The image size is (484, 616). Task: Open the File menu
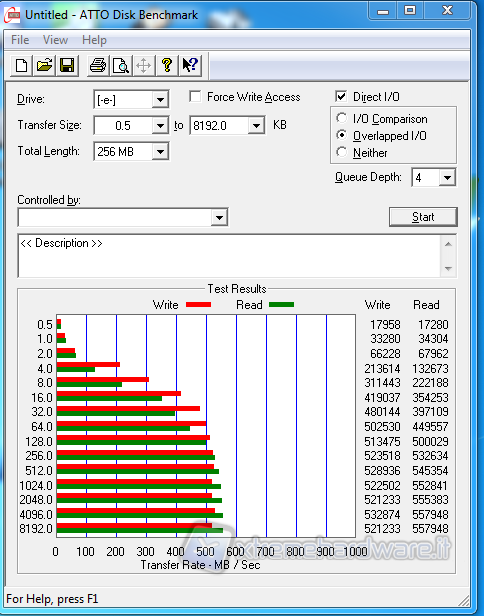[x=20, y=40]
